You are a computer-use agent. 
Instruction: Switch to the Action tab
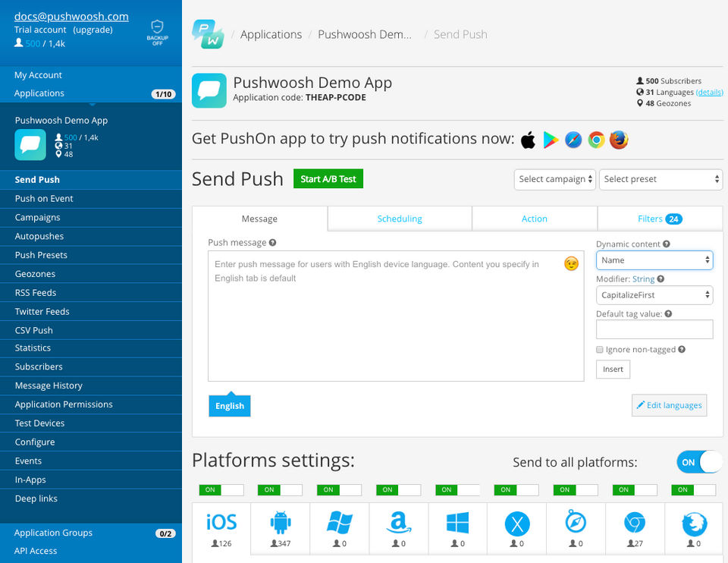tap(535, 219)
